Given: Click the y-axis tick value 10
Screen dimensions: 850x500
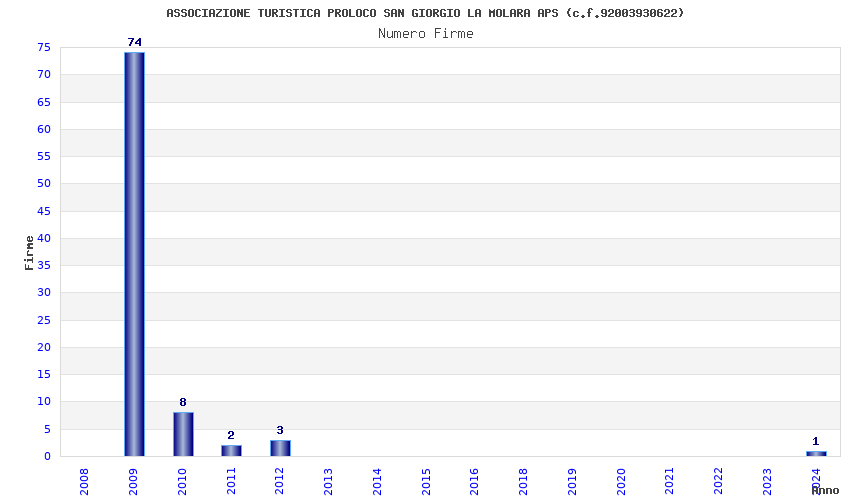Looking at the screenshot, I should [x=44, y=401].
